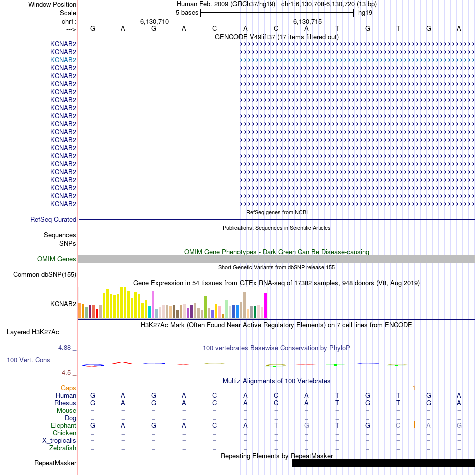The height and width of the screenshot is (475, 476).
Task: Click KCNAB2 label beside the GTEx expression chart
Action: (63, 304)
